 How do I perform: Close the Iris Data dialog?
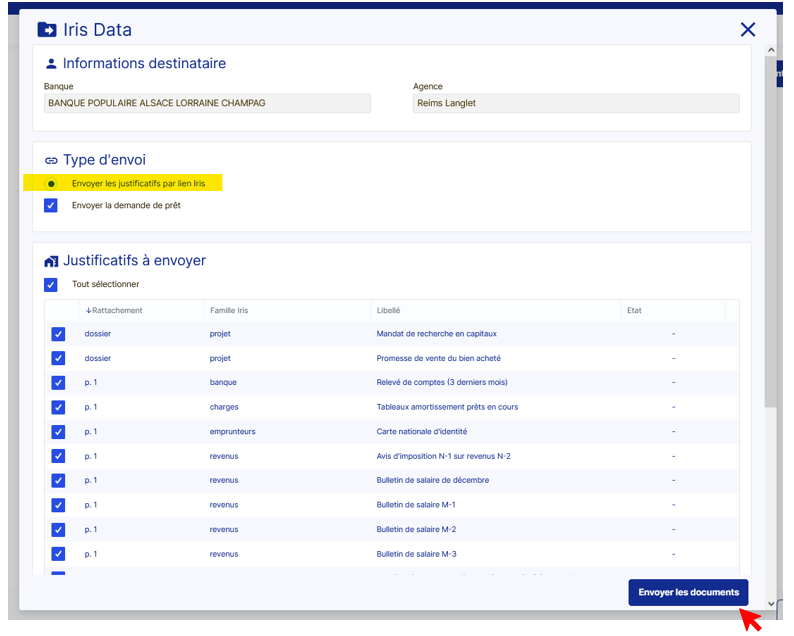[747, 30]
